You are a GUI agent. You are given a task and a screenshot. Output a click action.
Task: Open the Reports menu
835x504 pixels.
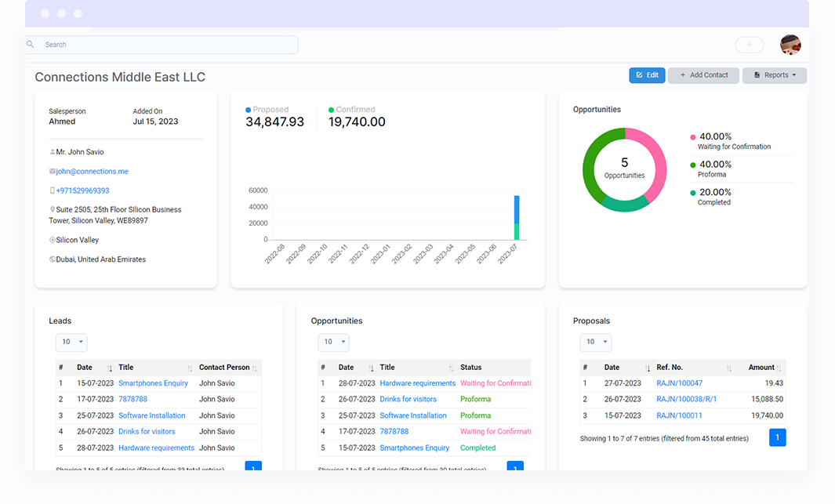pyautogui.click(x=775, y=75)
